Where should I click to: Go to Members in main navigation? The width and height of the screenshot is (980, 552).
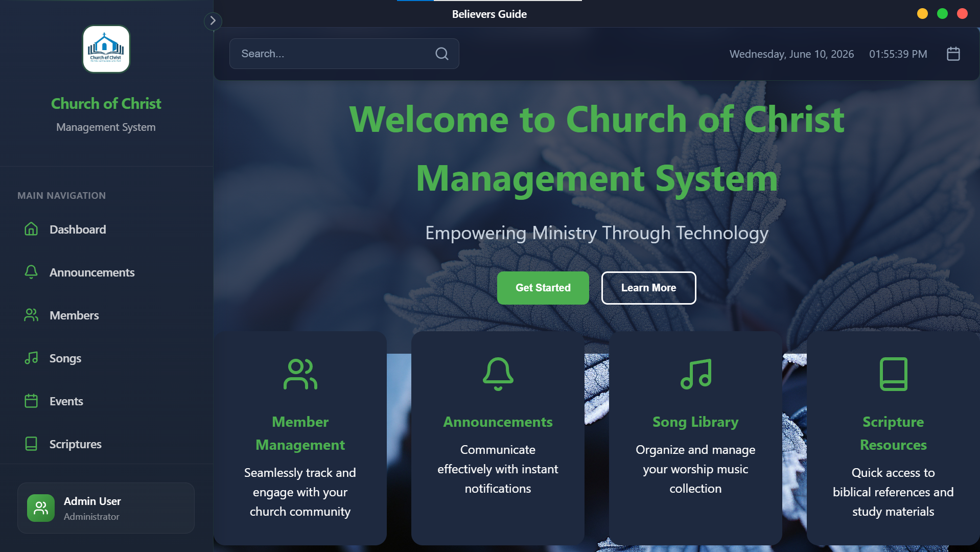pos(106,315)
